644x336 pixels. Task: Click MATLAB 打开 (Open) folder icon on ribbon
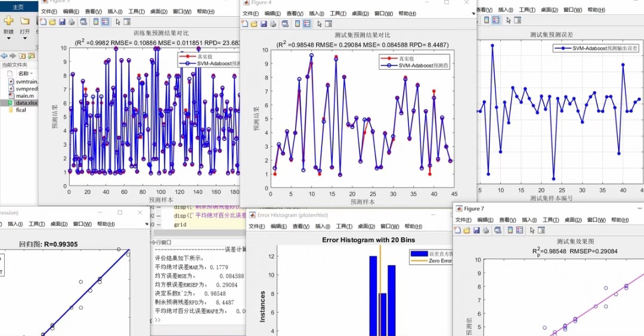tap(24, 20)
